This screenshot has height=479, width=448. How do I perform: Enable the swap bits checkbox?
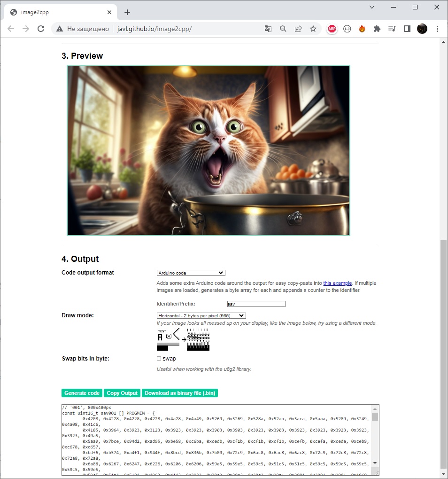(x=159, y=358)
